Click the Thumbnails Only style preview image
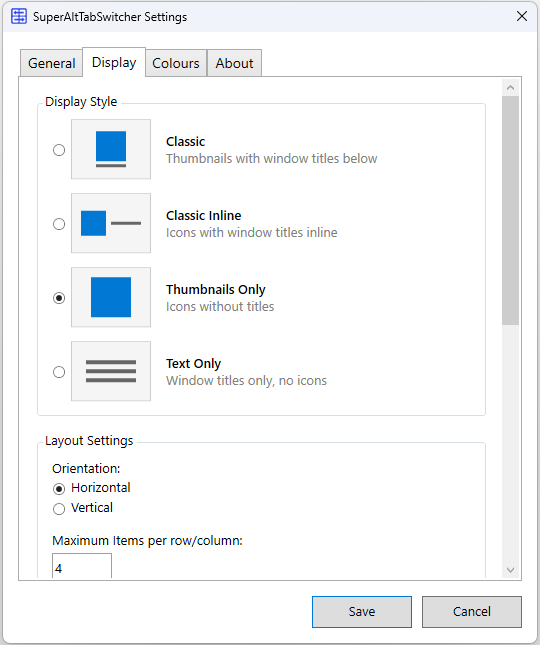The image size is (540, 645). coord(111,297)
